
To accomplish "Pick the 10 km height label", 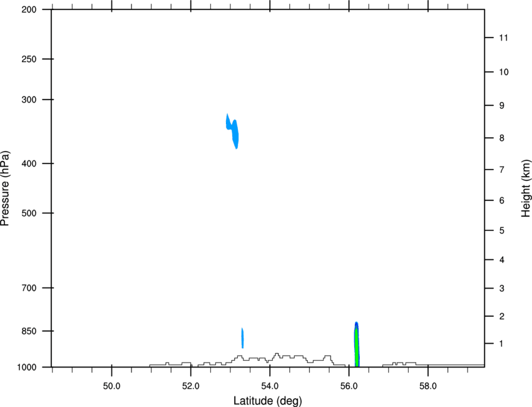I will click(504, 72).
